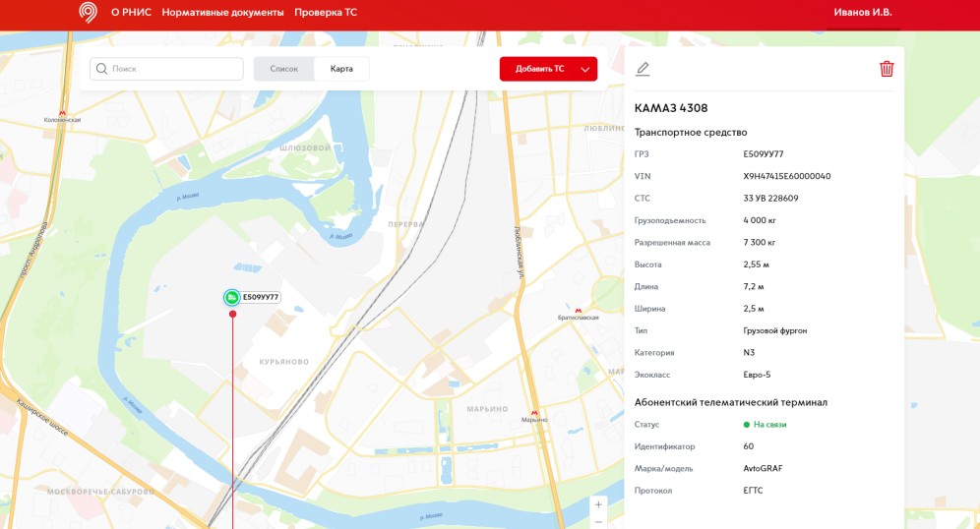Screen dimensions: 980x529
Task: Click the На связи status text
Action: click(x=770, y=425)
